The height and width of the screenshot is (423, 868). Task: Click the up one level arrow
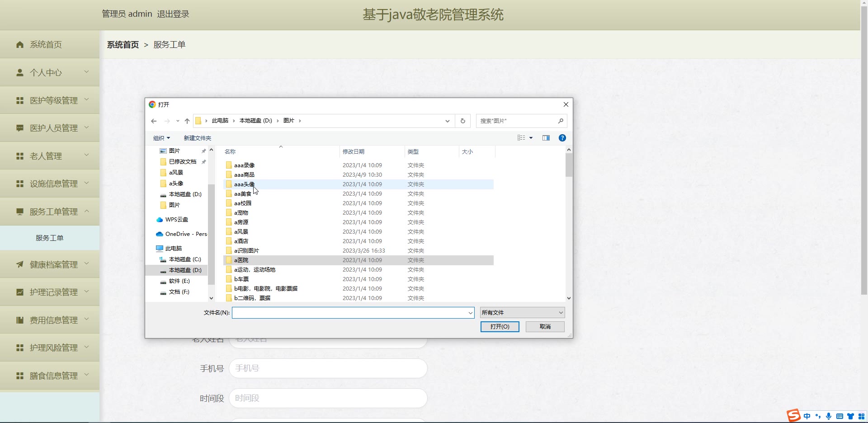click(x=187, y=121)
